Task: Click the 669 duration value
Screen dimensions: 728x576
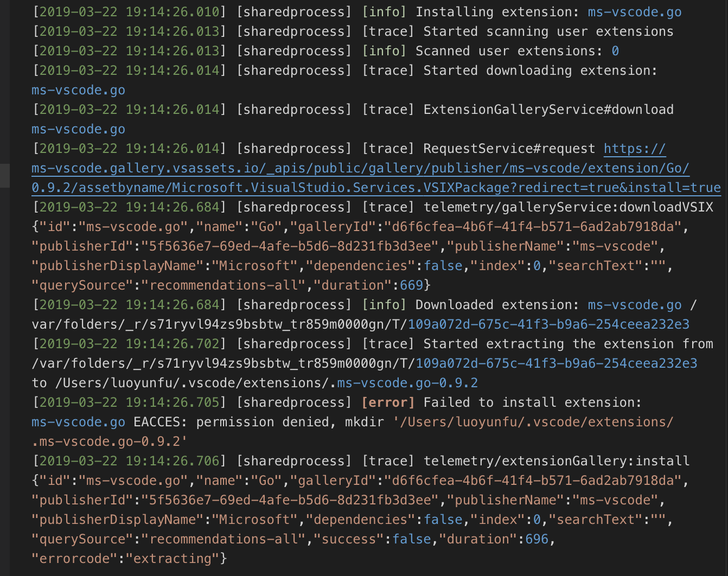Action: click(411, 285)
